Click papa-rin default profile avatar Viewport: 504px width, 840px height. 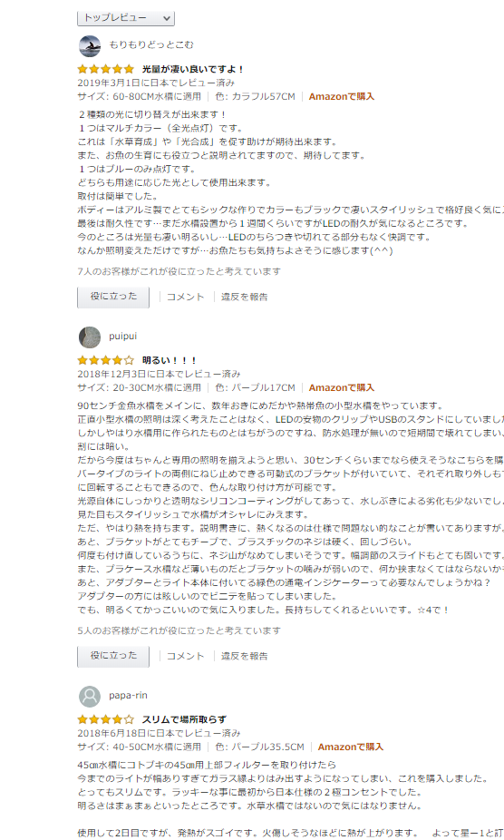90,696
